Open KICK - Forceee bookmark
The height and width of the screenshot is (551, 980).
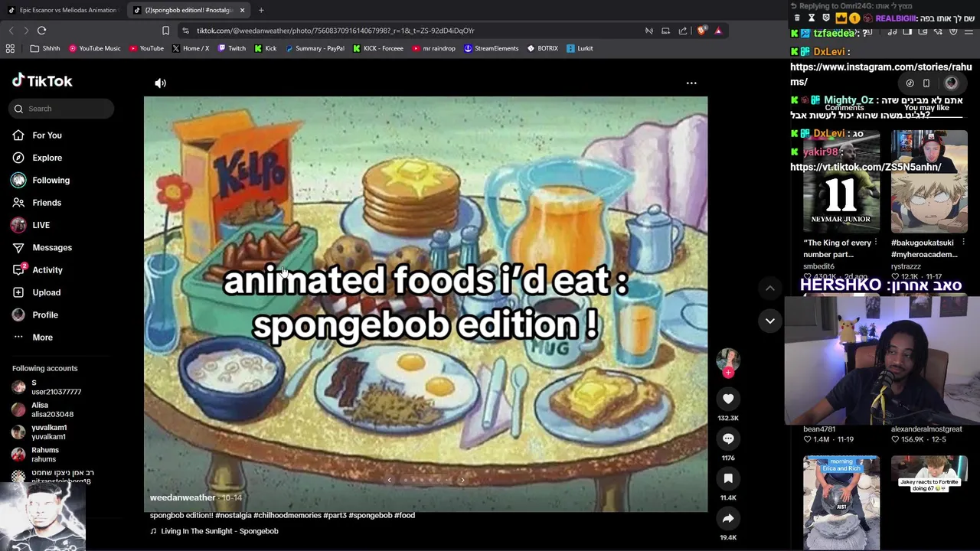click(x=377, y=48)
